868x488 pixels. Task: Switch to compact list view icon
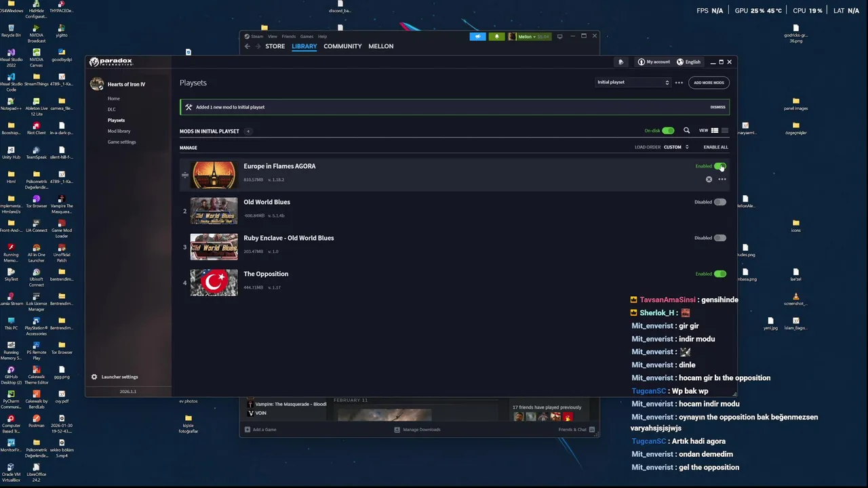[x=724, y=131]
